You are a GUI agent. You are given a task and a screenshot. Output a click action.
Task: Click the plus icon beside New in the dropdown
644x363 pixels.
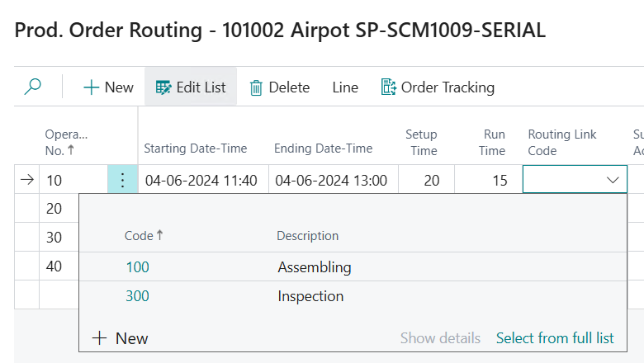[x=99, y=338]
